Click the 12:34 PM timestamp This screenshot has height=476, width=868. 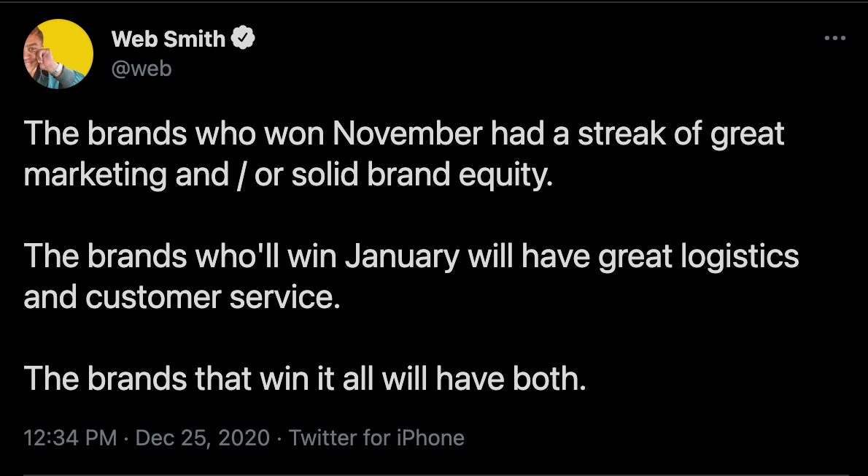70,438
